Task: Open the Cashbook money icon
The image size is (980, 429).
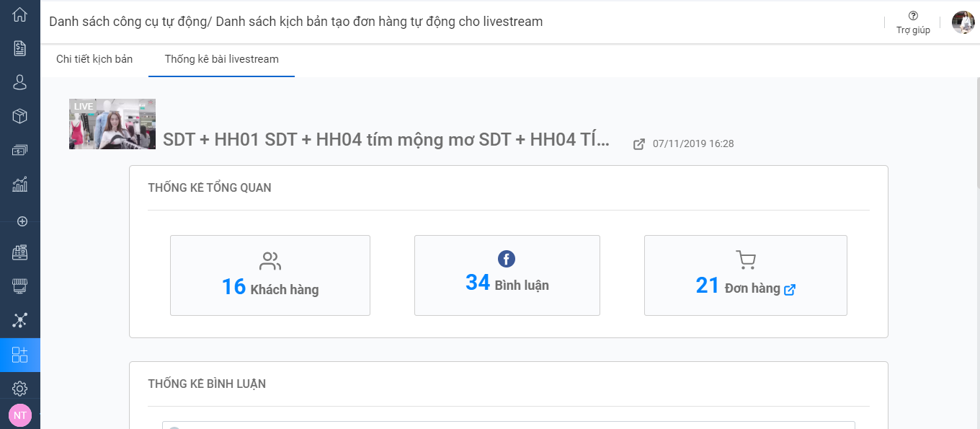Action: tap(19, 150)
